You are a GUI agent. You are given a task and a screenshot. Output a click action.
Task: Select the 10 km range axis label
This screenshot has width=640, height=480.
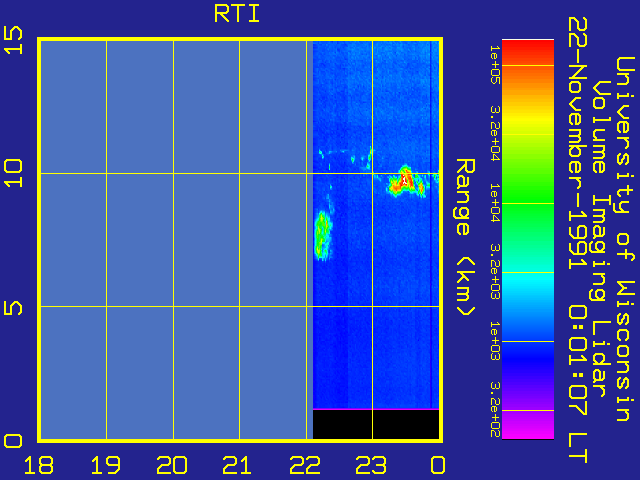[13, 173]
